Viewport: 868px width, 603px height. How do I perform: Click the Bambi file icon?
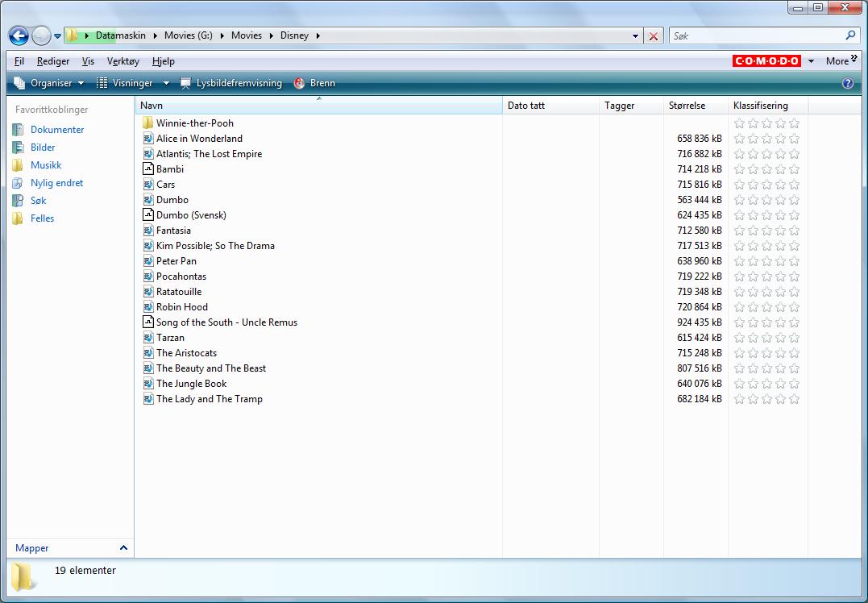pyautogui.click(x=147, y=168)
